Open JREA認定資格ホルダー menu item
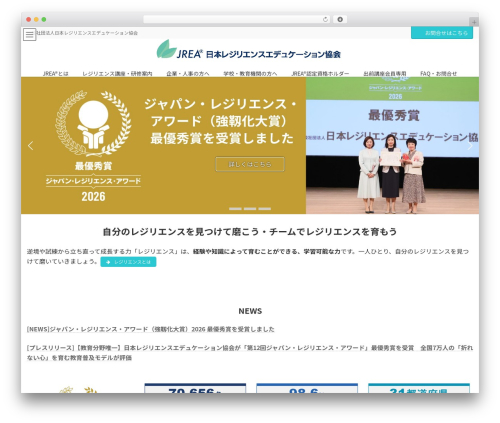500x423 pixels. pos(320,73)
